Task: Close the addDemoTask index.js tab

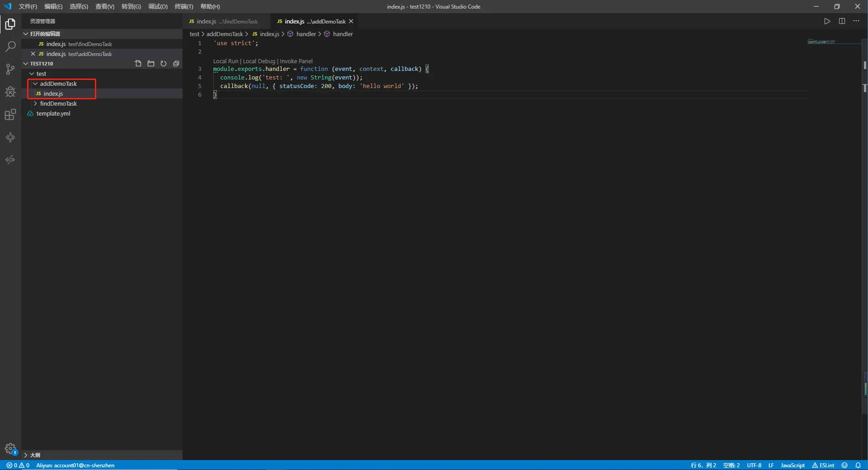Action: (351, 21)
